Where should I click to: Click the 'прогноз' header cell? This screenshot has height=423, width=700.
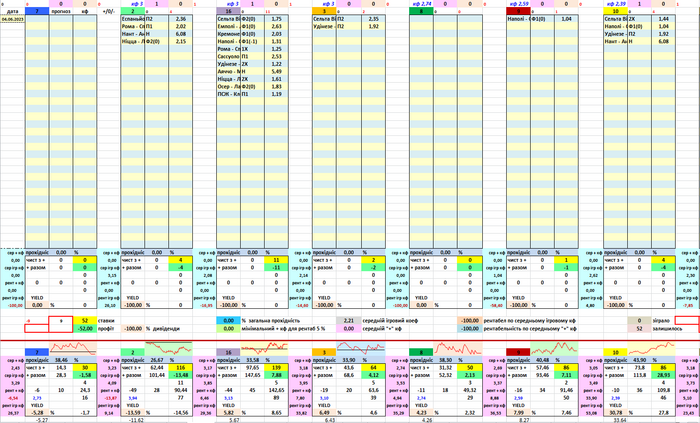pyautogui.click(x=61, y=11)
